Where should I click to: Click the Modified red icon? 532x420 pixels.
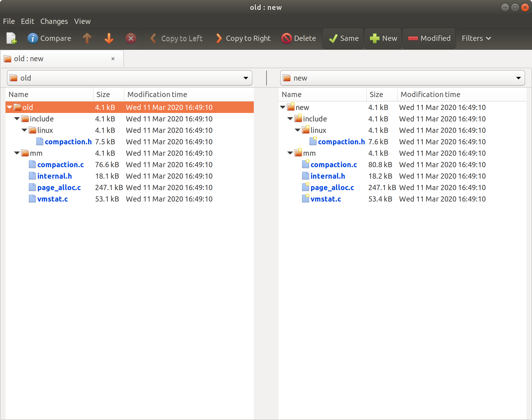pos(412,38)
